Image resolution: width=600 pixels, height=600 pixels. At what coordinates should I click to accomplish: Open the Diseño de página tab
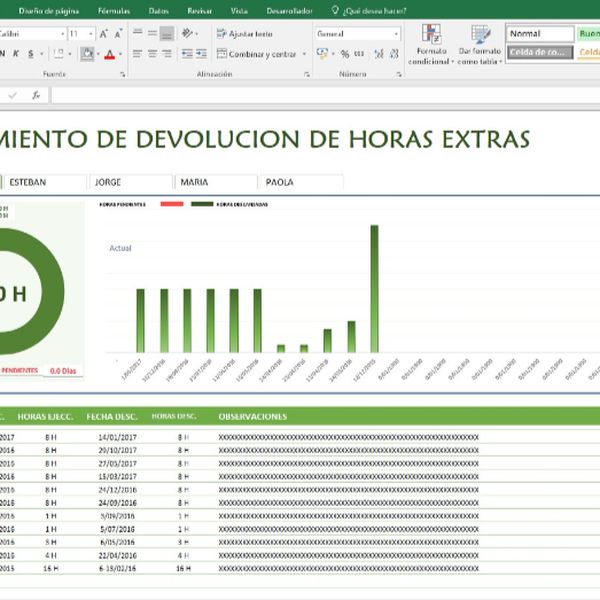(x=49, y=11)
